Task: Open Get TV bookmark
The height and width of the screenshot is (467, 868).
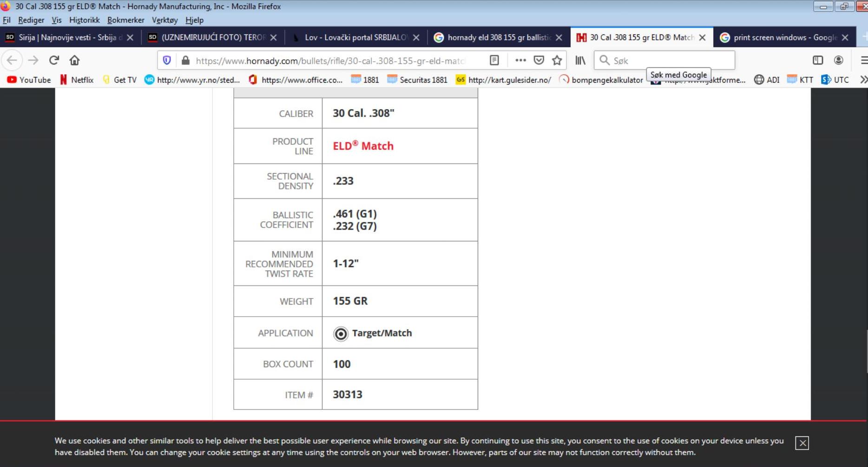Action: [119, 80]
